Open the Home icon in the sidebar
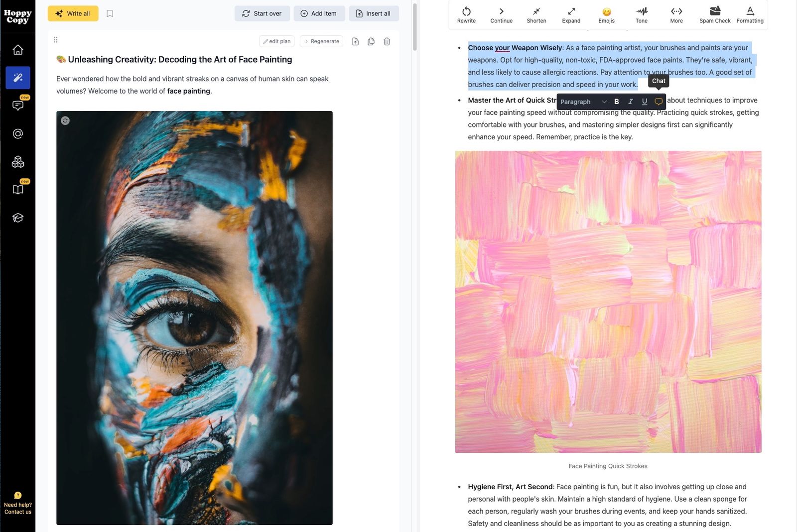This screenshot has height=532, width=797. [x=18, y=49]
